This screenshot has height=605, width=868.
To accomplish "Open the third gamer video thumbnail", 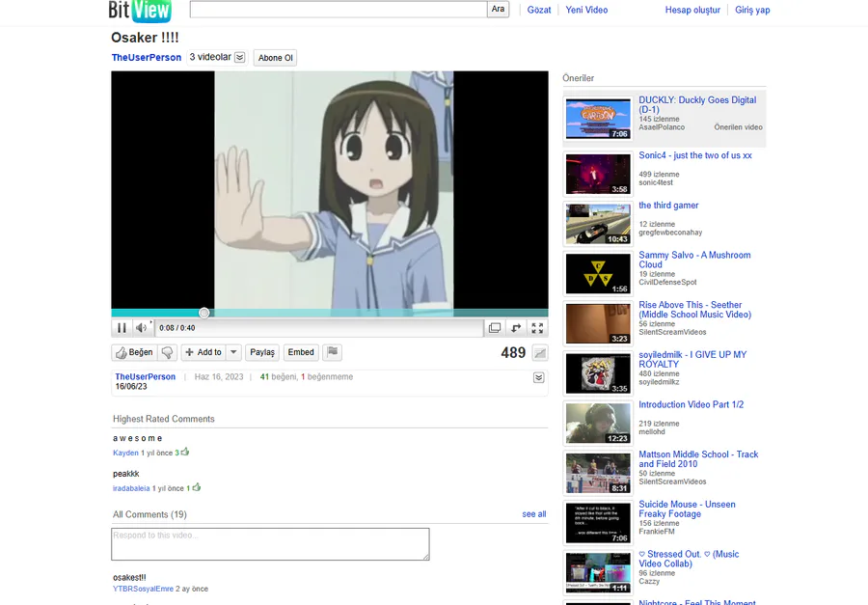I will click(x=598, y=224).
